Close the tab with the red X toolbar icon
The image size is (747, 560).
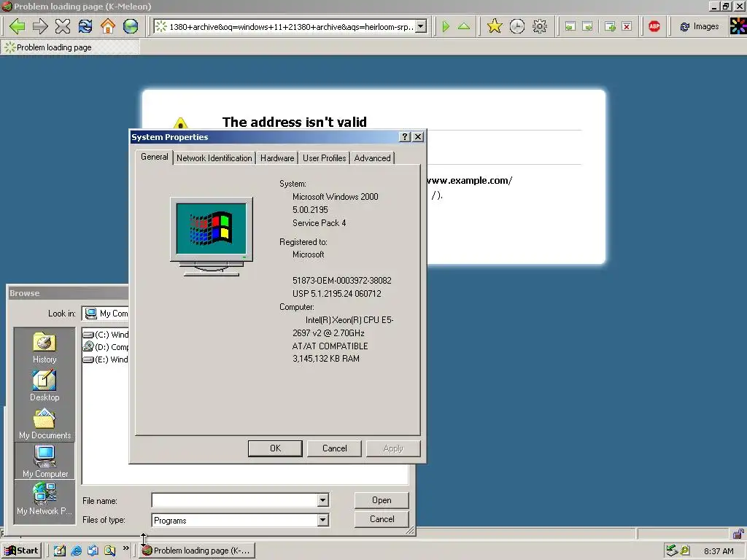pos(627,26)
